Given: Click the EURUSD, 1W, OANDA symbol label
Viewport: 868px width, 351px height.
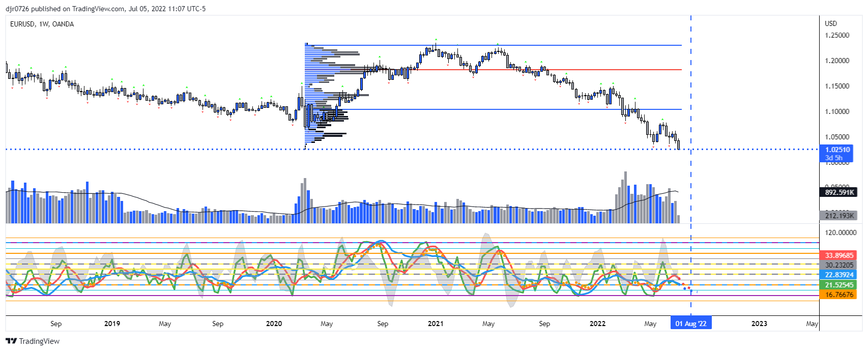Looking at the screenshot, I should pos(42,24).
